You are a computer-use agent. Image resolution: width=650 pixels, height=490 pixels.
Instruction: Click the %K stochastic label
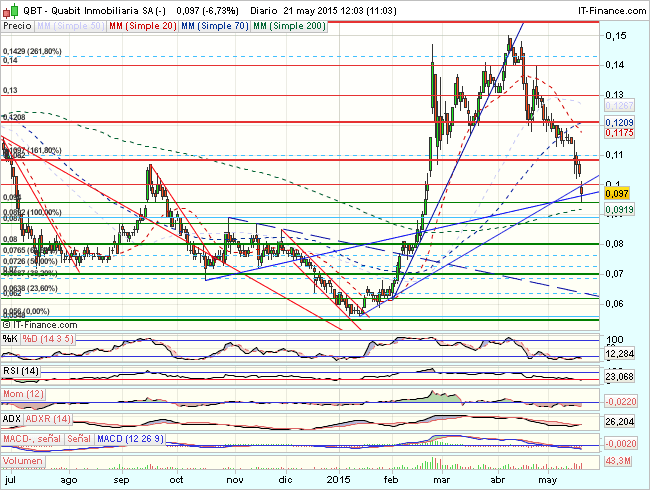pos(10,339)
